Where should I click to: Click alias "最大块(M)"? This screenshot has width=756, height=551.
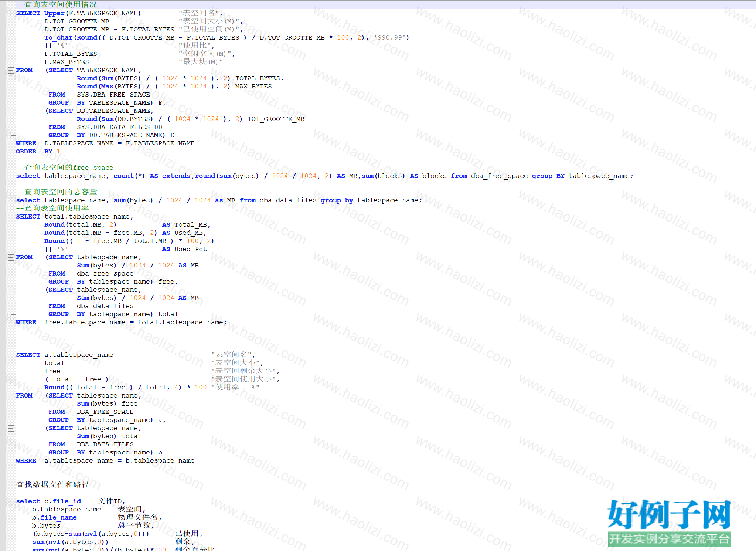(201, 62)
